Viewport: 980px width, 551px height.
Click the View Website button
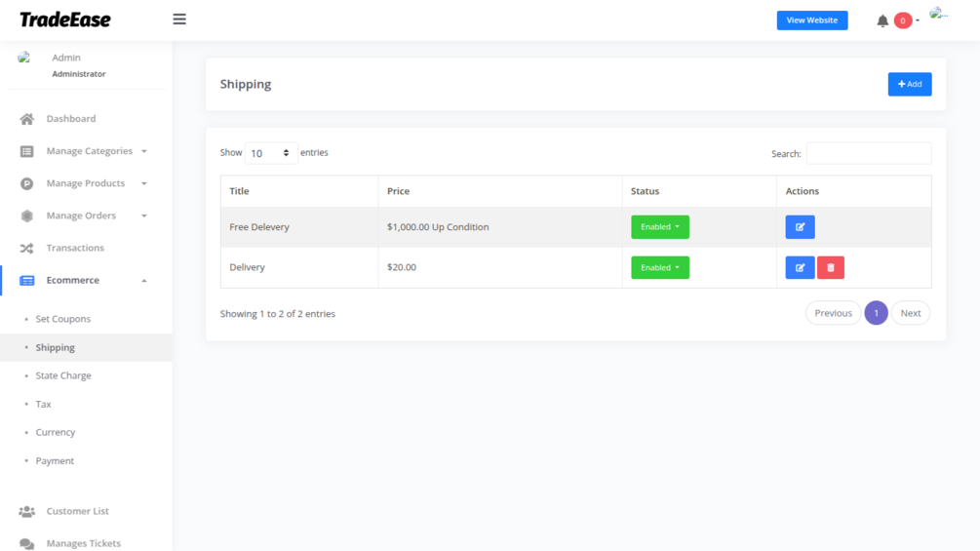(x=812, y=20)
